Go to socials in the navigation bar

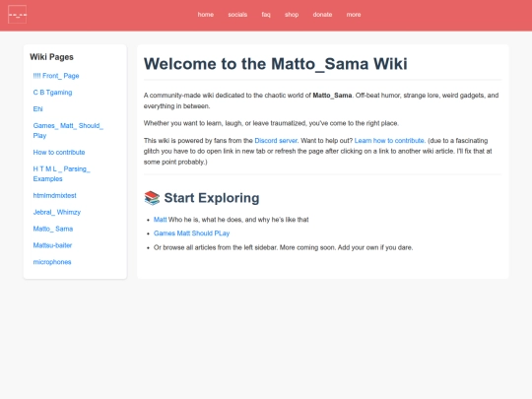pos(237,15)
